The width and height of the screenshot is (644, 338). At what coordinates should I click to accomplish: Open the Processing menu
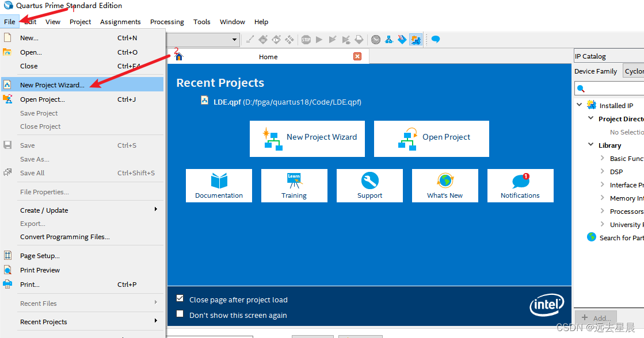[167, 22]
